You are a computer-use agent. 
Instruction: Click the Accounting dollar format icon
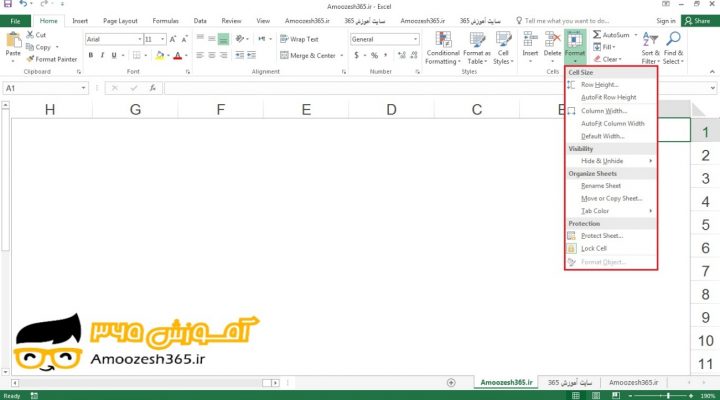coord(356,55)
